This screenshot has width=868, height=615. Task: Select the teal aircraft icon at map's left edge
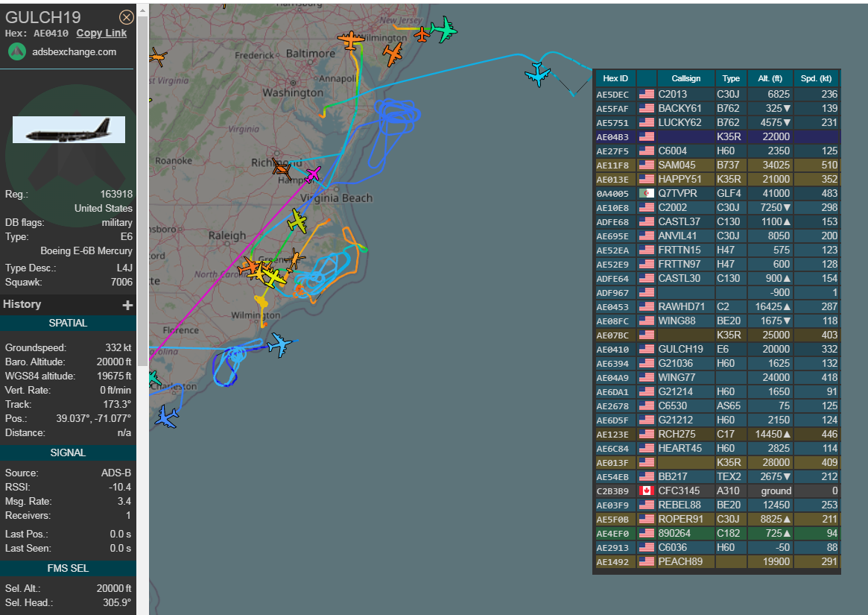(154, 379)
